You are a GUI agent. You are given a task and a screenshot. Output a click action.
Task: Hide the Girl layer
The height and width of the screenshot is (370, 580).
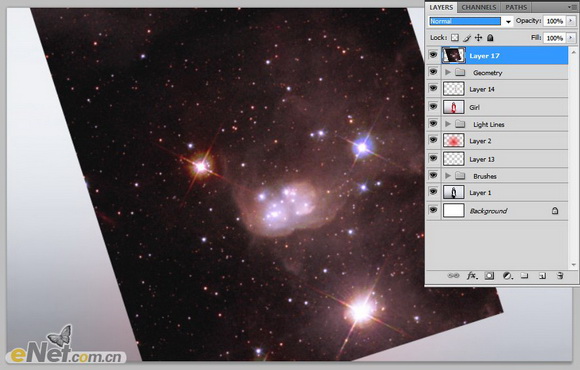click(x=433, y=107)
